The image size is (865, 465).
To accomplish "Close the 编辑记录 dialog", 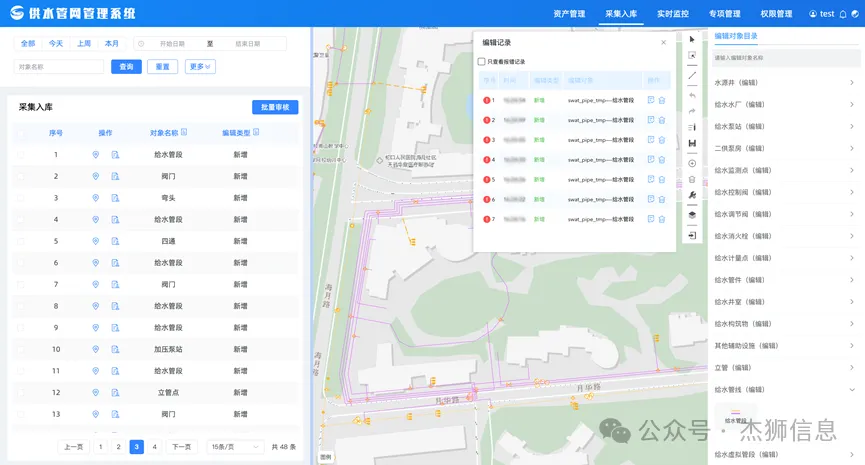I will click(x=664, y=42).
